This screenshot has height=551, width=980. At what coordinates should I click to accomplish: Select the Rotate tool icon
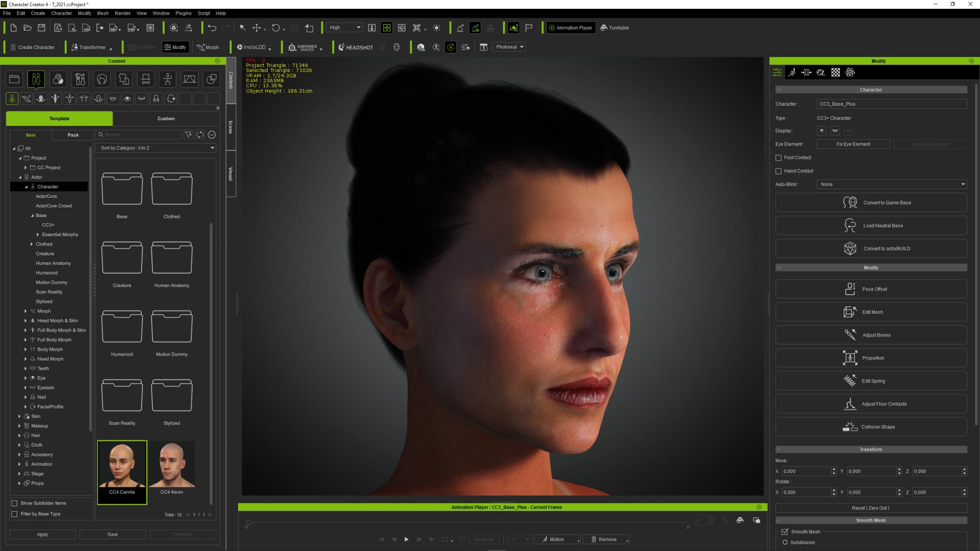click(x=276, y=28)
